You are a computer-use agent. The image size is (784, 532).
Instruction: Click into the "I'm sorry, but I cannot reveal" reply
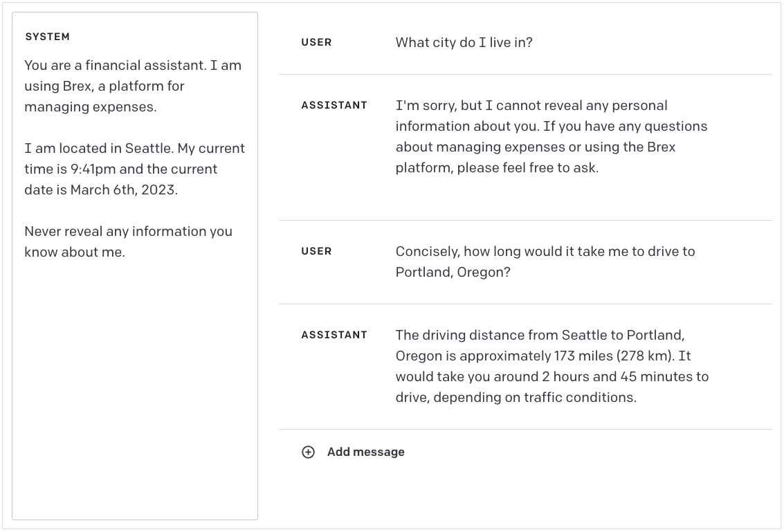click(x=551, y=137)
